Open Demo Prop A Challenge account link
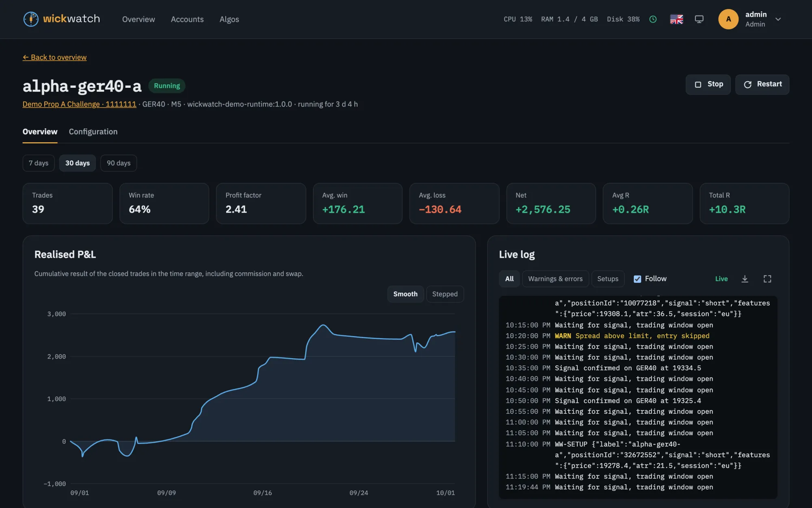 point(80,104)
